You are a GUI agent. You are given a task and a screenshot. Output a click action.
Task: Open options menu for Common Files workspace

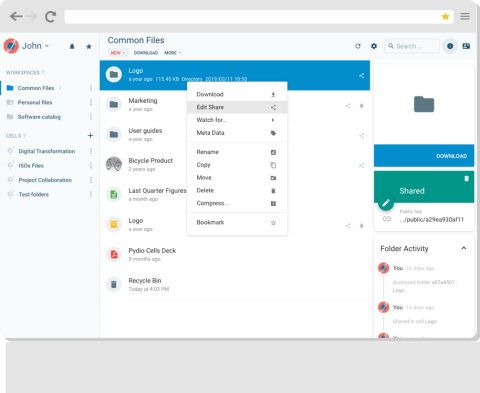click(x=91, y=88)
